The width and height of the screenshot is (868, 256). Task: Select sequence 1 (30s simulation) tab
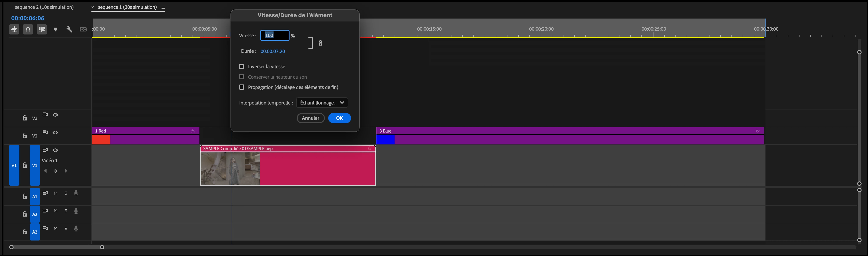[127, 7]
